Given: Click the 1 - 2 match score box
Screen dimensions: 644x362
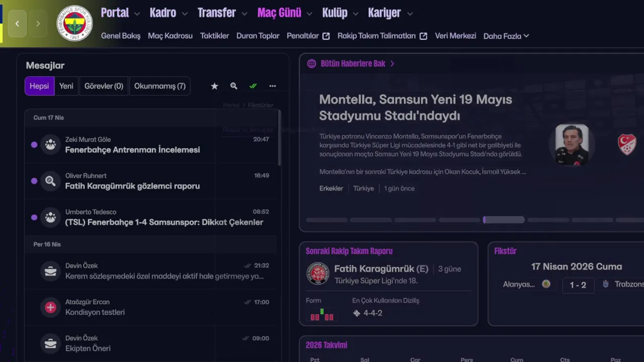Looking at the screenshot, I should coord(578,285).
